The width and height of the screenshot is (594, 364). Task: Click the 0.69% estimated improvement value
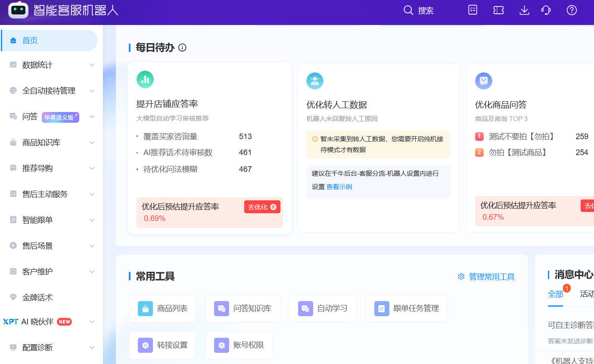pyautogui.click(x=155, y=218)
